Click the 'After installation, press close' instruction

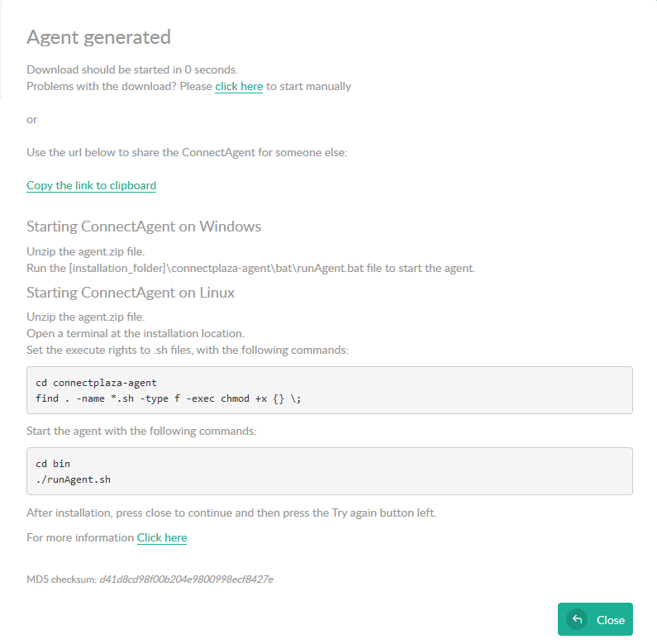[x=231, y=513]
